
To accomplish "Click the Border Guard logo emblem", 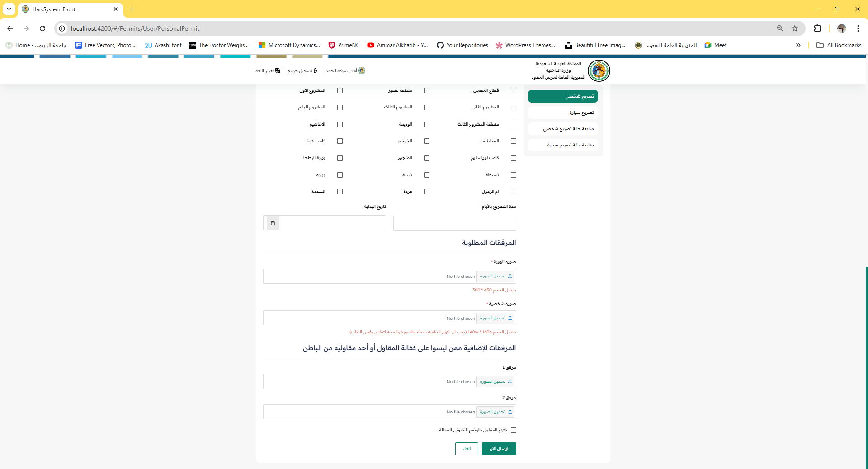I will pyautogui.click(x=599, y=70).
